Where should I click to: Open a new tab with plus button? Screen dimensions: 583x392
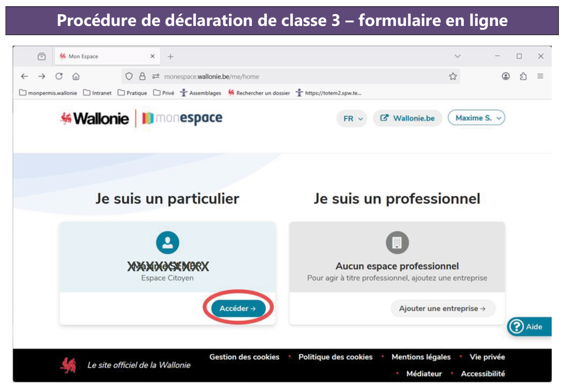coord(171,56)
